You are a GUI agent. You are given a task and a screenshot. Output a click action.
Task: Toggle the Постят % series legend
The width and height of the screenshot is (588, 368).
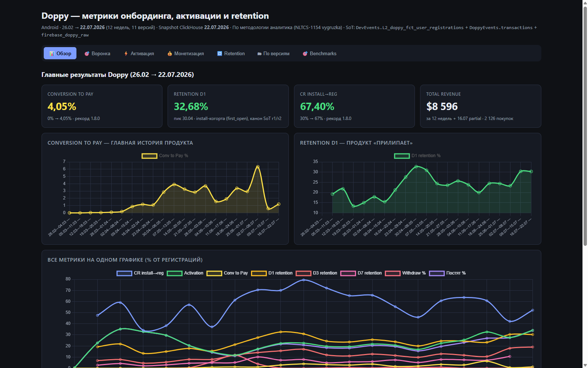coord(447,273)
